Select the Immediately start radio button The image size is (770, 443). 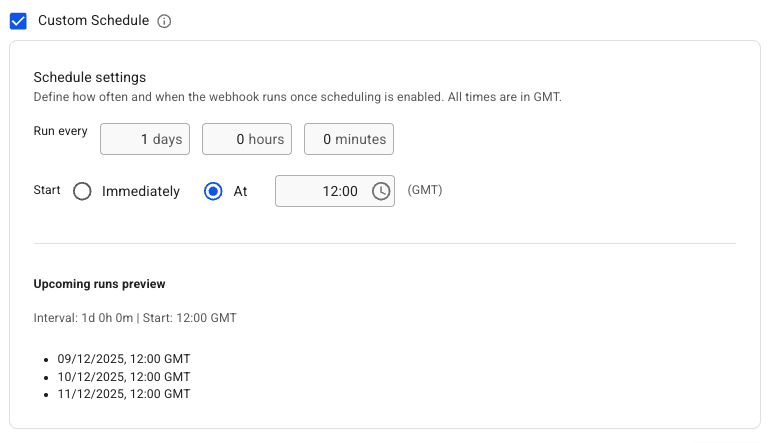coord(83,191)
